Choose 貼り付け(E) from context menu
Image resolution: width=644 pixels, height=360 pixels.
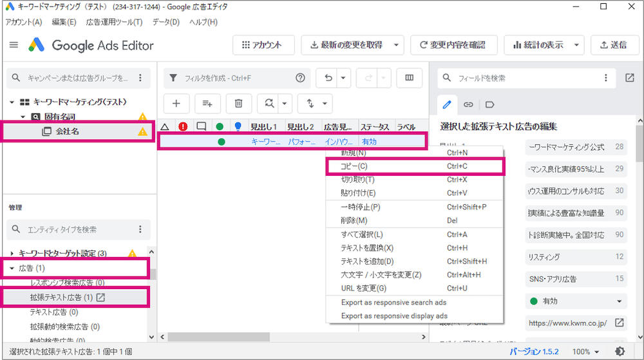point(414,193)
